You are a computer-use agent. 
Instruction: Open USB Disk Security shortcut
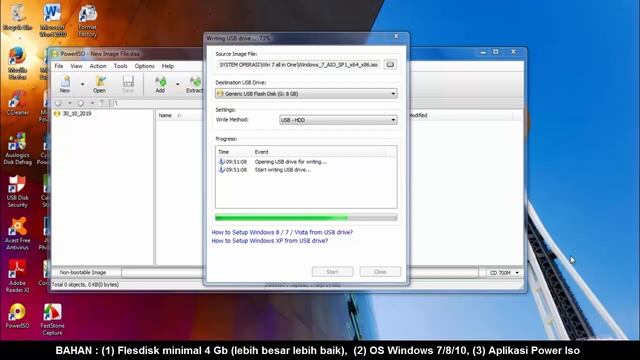[x=18, y=191]
